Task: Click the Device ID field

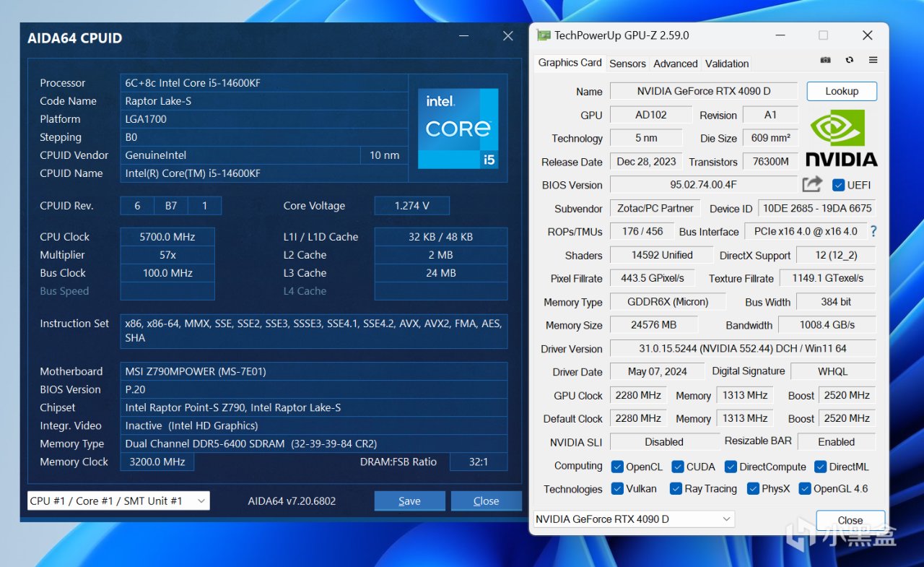Action: tap(817, 208)
